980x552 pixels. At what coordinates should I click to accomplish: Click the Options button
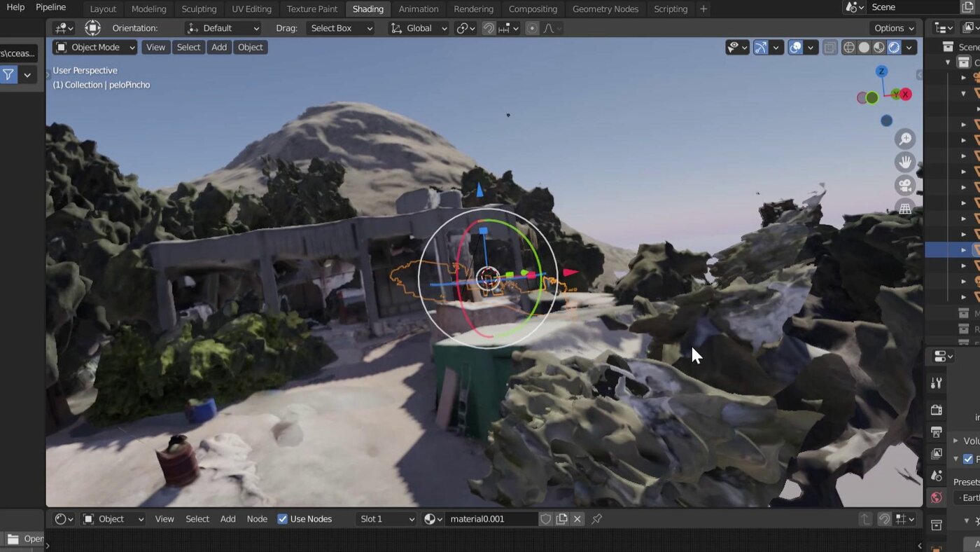(894, 28)
